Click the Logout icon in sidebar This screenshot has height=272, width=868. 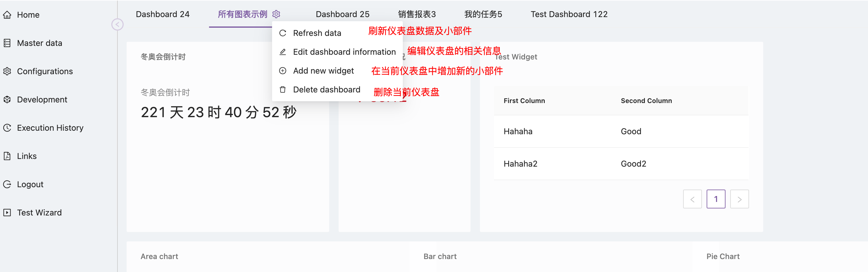coord(7,184)
